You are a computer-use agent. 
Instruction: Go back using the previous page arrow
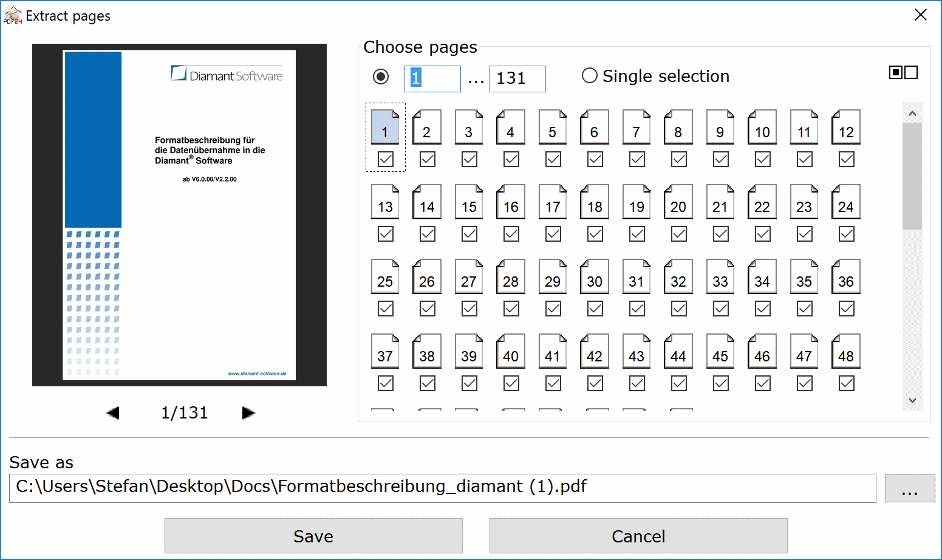(x=113, y=412)
